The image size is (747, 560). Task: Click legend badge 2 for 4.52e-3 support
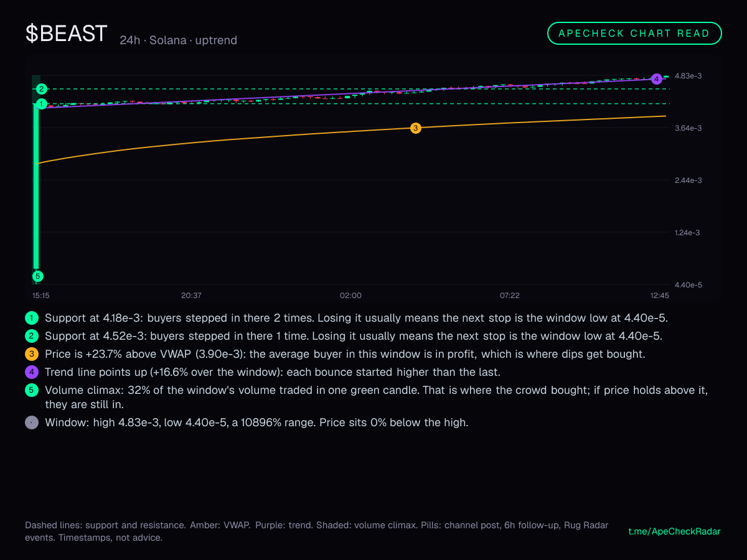point(32,337)
